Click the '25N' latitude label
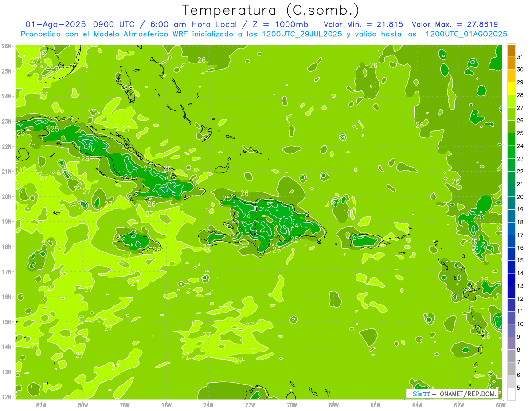The height and width of the screenshot is (411, 532). (6, 71)
